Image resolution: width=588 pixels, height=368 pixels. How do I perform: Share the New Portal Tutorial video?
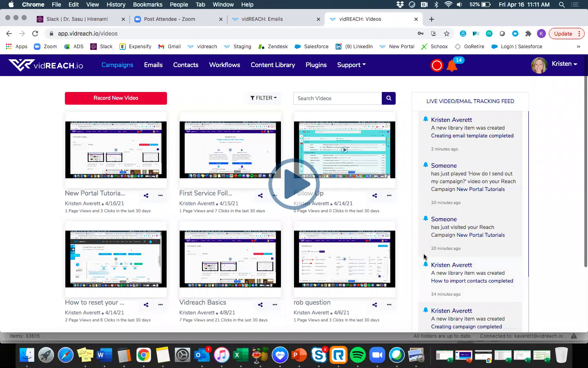click(146, 195)
